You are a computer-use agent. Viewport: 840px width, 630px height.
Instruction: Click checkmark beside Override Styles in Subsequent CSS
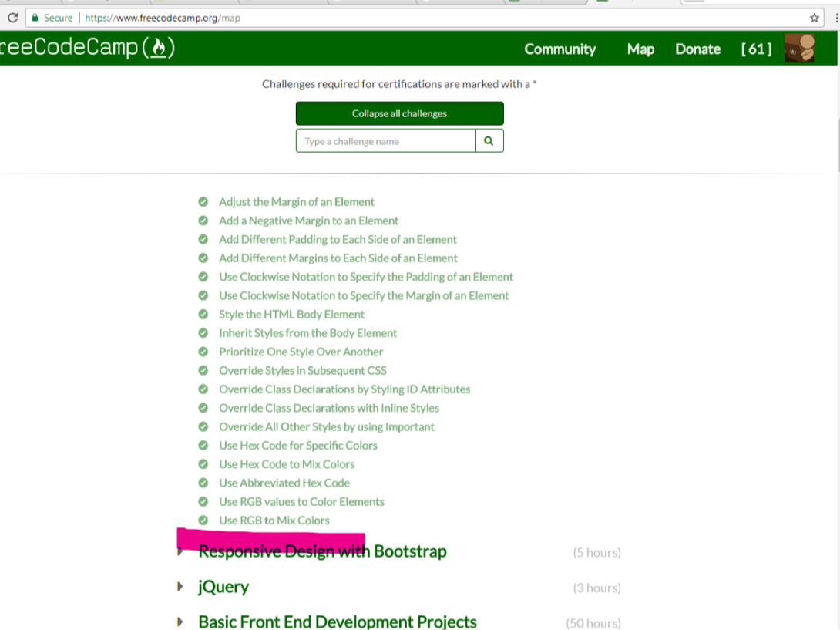(x=203, y=370)
